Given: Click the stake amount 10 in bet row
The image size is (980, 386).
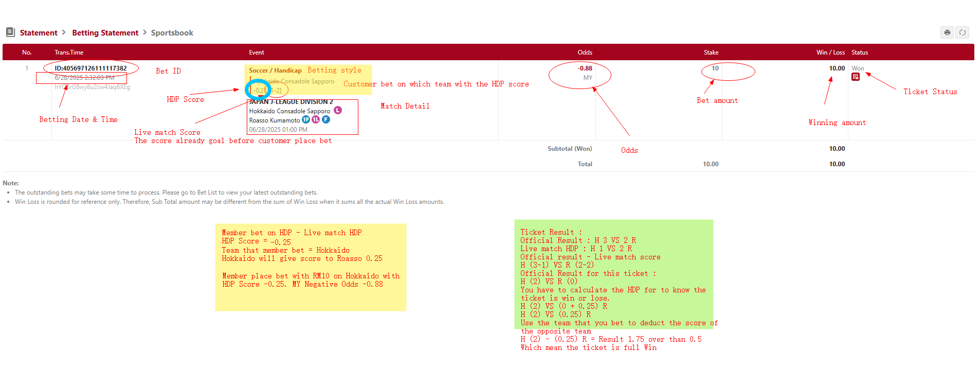Looking at the screenshot, I should [715, 68].
